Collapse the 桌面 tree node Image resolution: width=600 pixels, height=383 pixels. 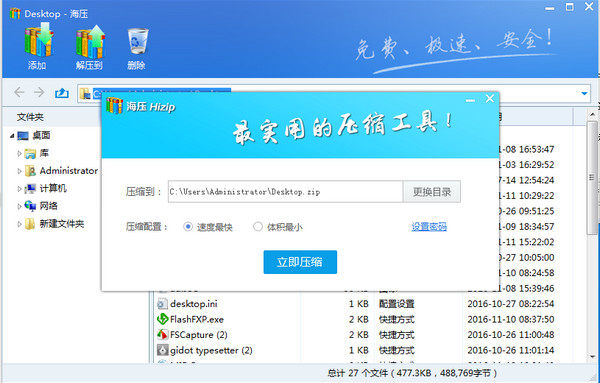click(x=12, y=135)
